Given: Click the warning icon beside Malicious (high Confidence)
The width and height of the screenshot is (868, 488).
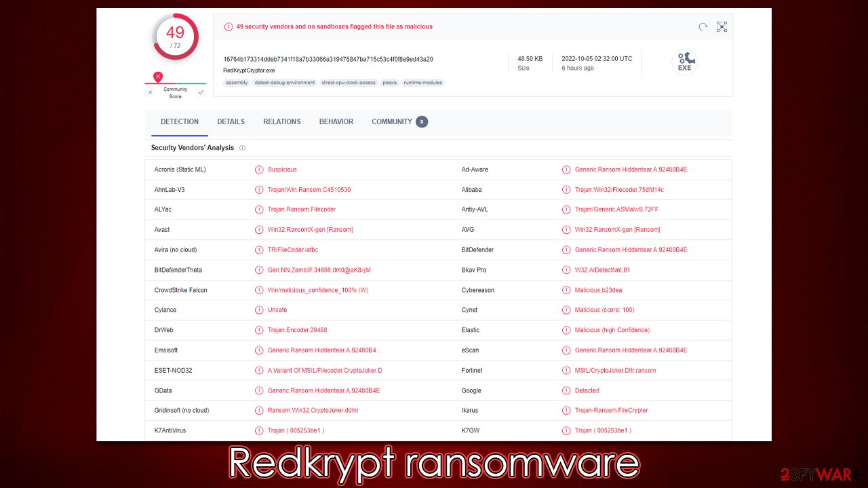Looking at the screenshot, I should click(x=566, y=330).
